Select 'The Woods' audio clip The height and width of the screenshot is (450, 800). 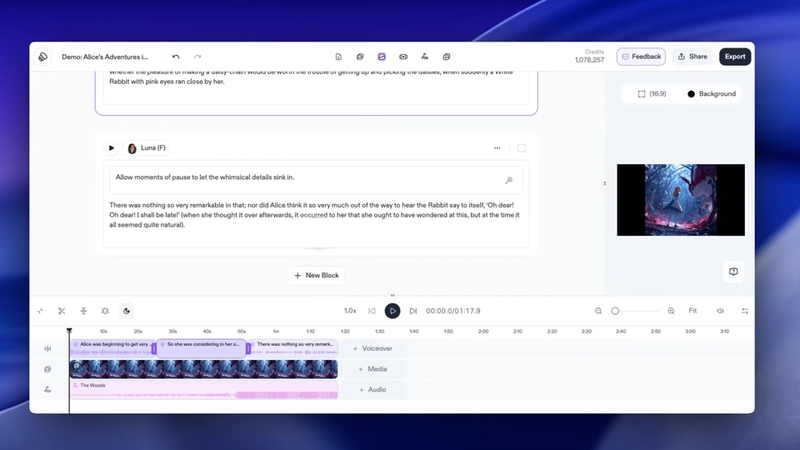coord(204,390)
